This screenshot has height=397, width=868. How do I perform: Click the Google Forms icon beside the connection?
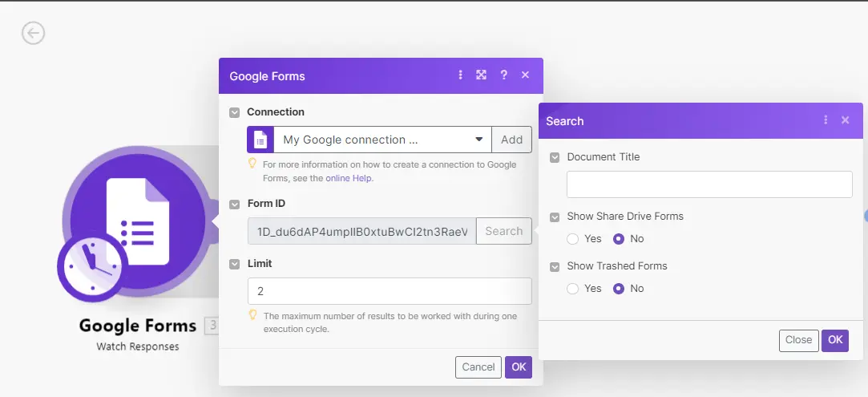point(260,140)
